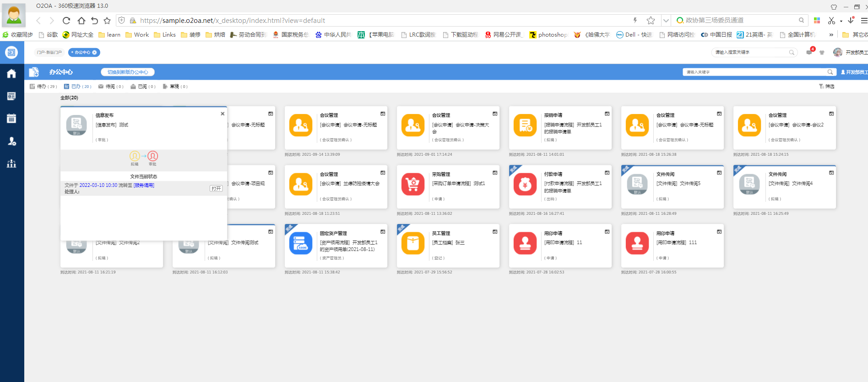Click the 全部(20) heading text

[x=69, y=98]
